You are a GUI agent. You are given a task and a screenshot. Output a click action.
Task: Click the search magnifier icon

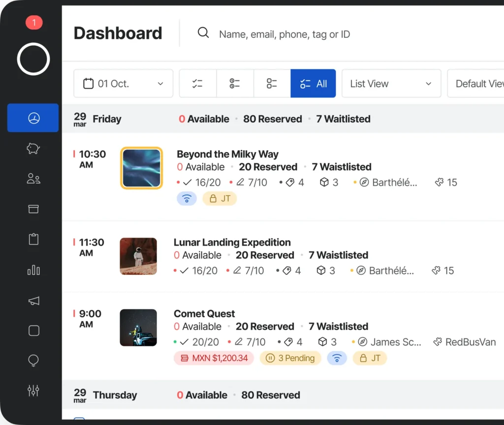click(203, 33)
